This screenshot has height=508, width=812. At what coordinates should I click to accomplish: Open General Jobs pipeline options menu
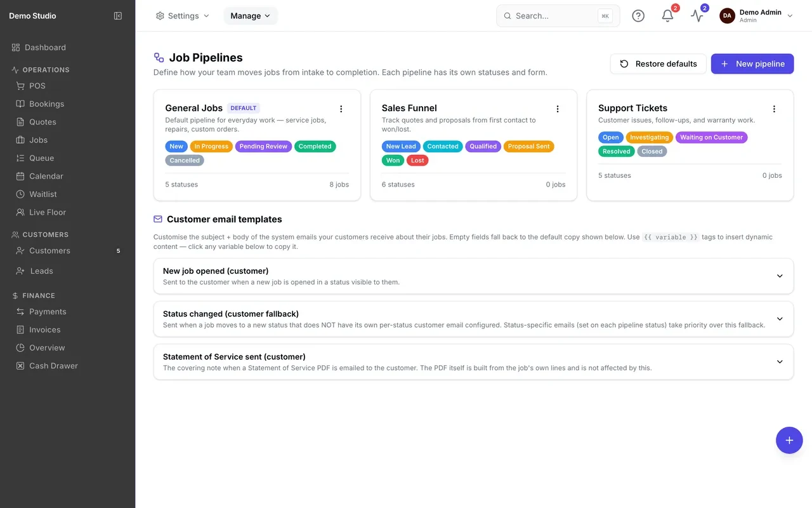click(x=341, y=109)
